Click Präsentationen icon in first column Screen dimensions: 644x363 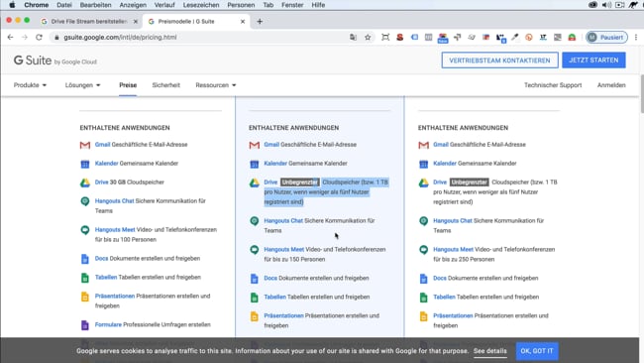point(85,297)
